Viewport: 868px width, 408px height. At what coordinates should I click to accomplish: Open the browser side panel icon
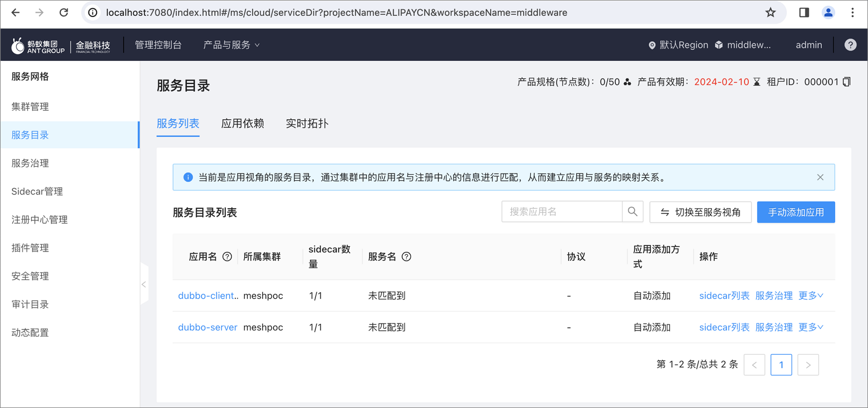[x=804, y=12]
